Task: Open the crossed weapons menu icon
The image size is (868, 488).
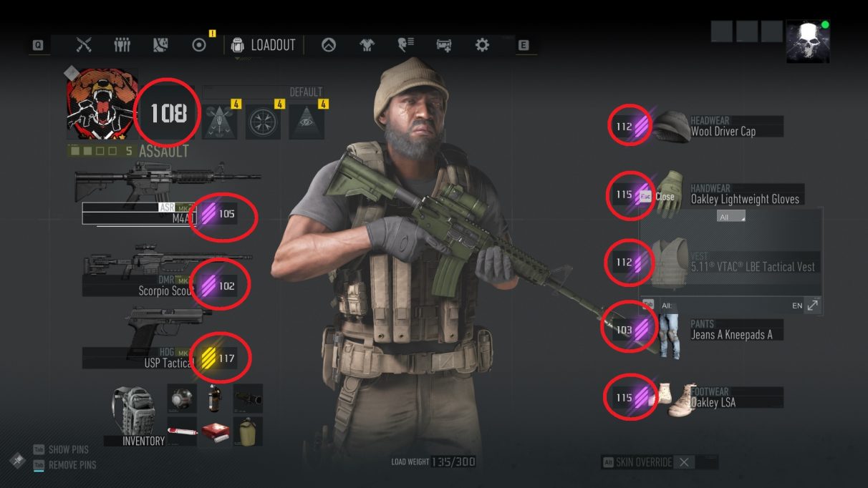Action: point(84,45)
